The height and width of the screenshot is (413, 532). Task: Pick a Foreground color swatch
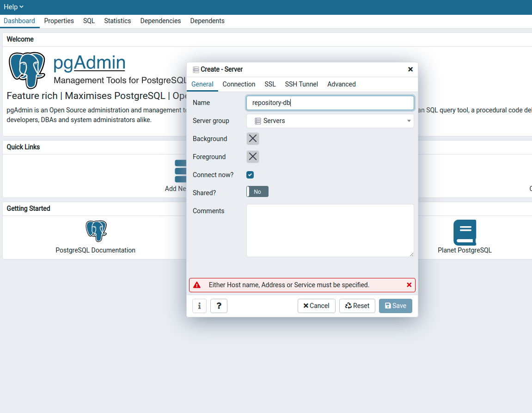tap(253, 156)
